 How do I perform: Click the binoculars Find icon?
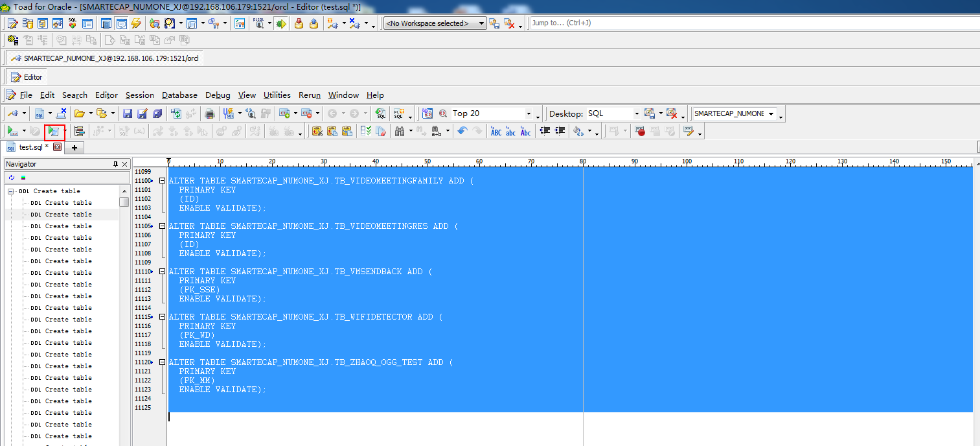coord(399,132)
